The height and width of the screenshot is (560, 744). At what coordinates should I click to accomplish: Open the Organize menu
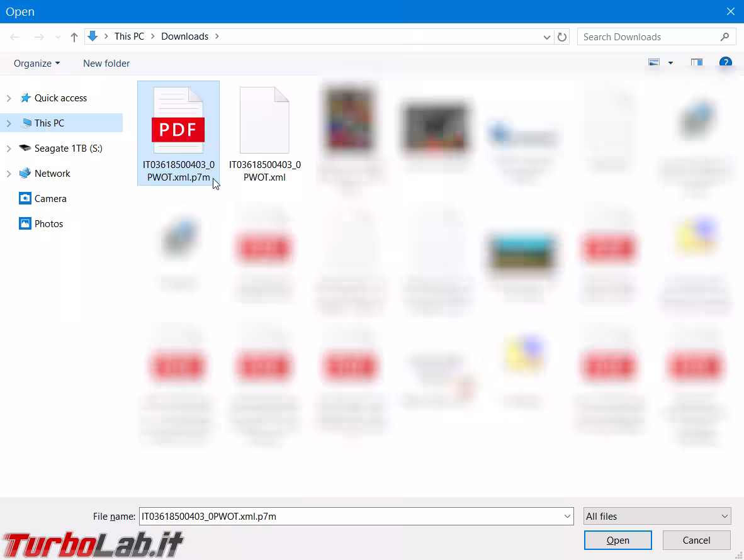(x=37, y=64)
